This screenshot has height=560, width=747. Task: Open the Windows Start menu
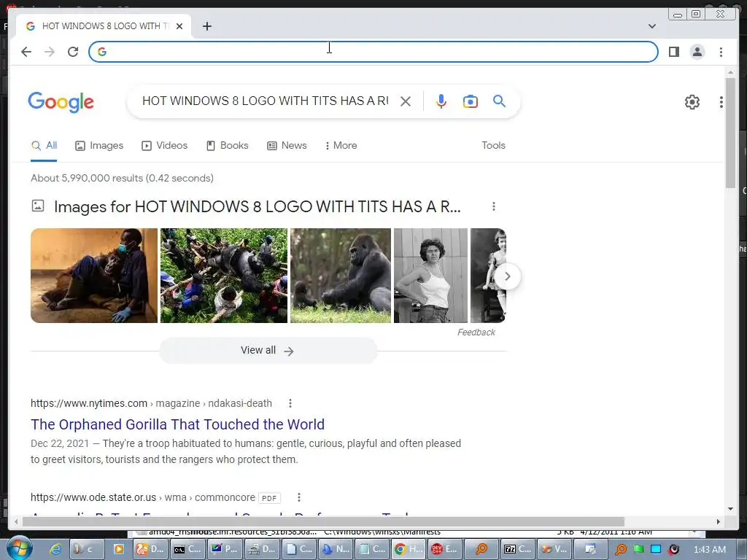(x=18, y=548)
